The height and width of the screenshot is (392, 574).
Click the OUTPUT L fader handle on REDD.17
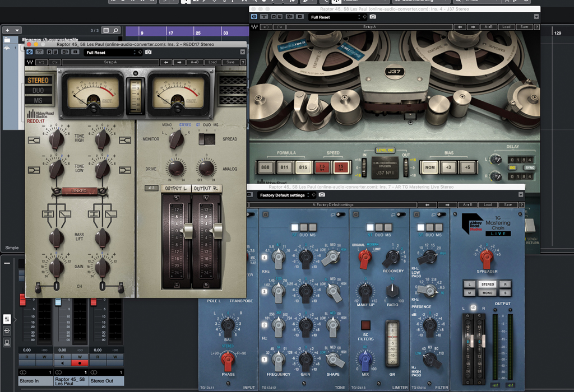coord(188,231)
